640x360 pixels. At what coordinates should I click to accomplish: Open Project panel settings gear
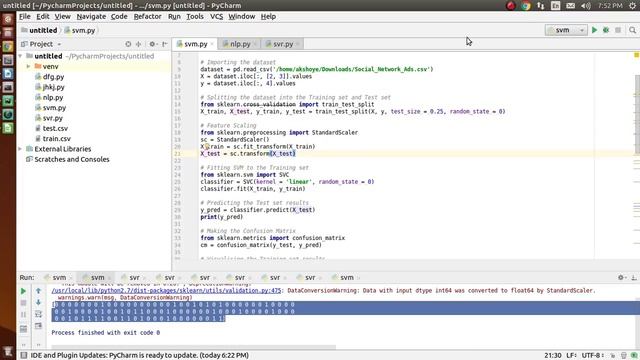pyautogui.click(x=153, y=44)
